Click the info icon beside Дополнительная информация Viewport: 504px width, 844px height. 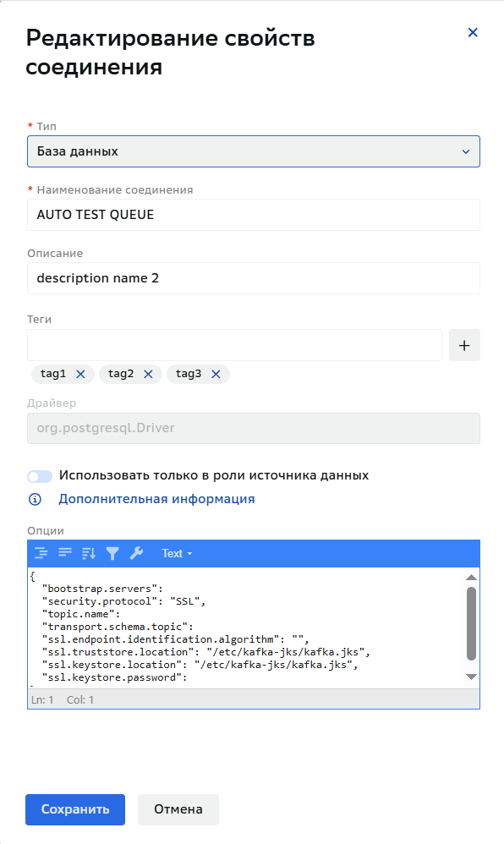(x=35, y=500)
